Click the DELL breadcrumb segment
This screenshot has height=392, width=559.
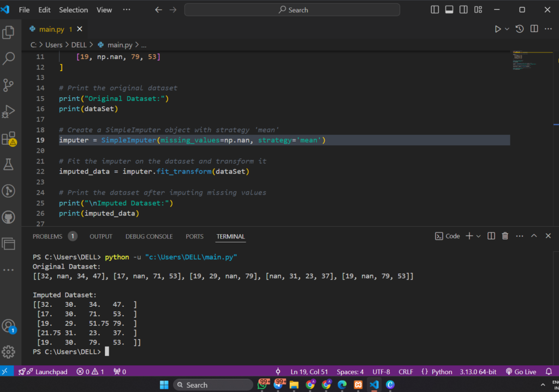click(x=79, y=45)
